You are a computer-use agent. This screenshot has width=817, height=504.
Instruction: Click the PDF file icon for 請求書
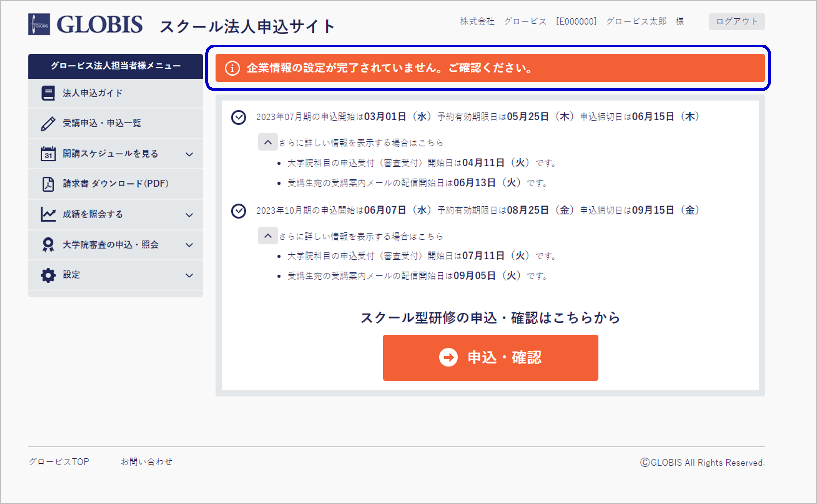click(x=48, y=184)
